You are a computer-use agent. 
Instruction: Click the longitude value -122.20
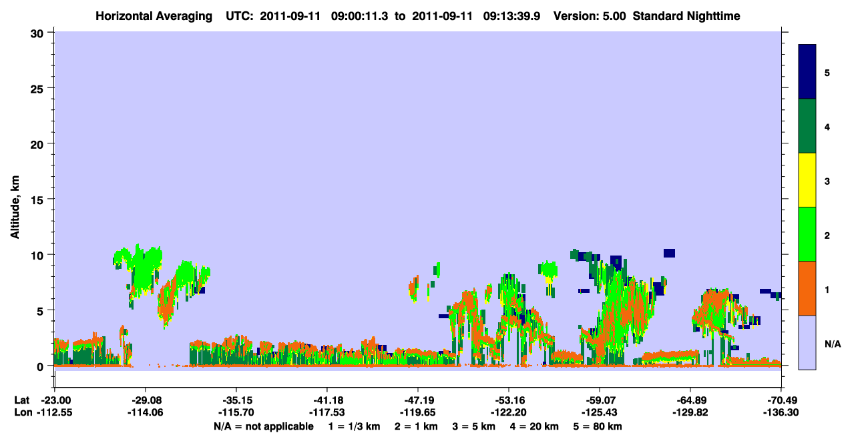point(508,413)
